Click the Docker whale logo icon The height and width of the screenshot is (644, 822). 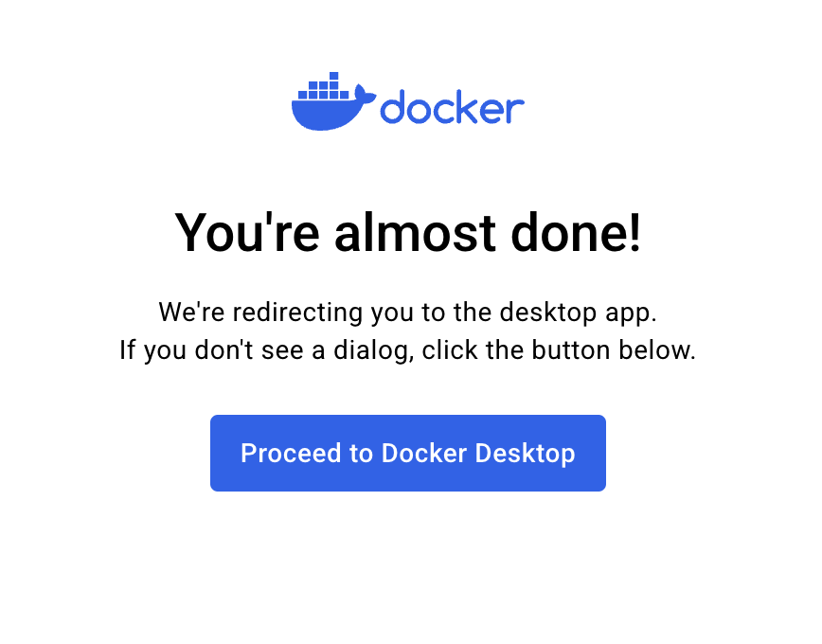point(333,101)
